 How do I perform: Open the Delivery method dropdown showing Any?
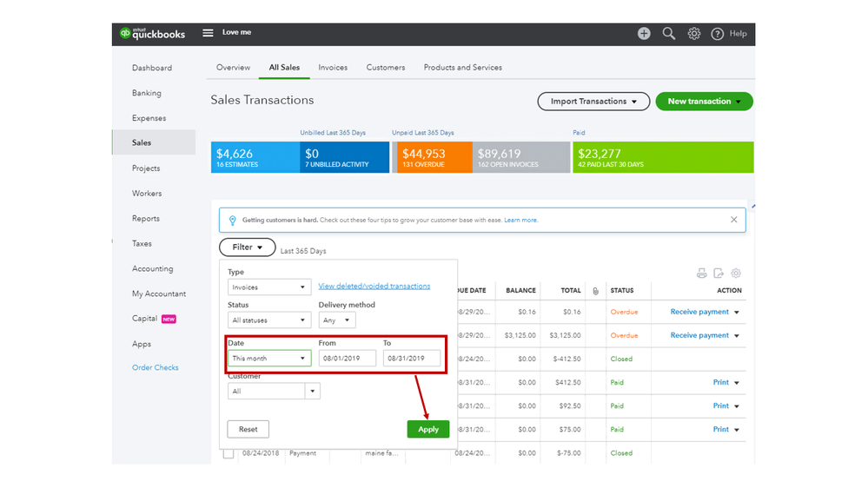pyautogui.click(x=336, y=320)
